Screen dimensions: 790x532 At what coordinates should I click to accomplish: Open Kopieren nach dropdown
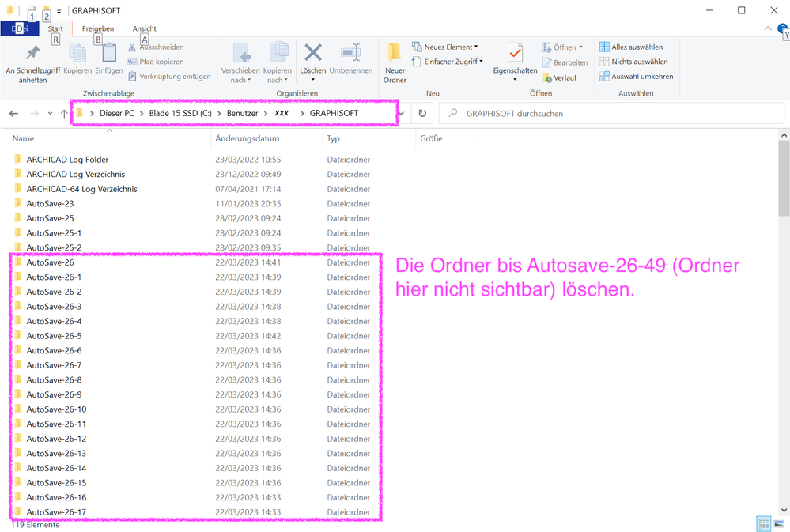pyautogui.click(x=277, y=63)
